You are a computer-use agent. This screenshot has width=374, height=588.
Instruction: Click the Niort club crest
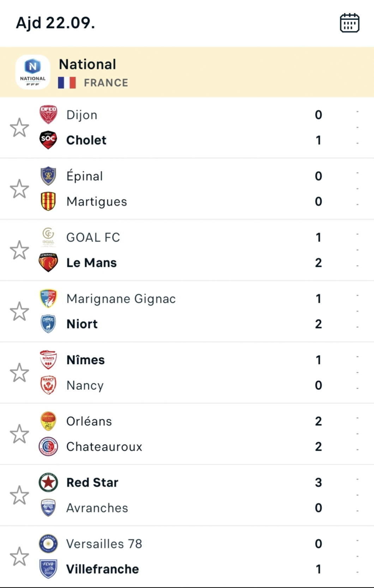[48, 324]
